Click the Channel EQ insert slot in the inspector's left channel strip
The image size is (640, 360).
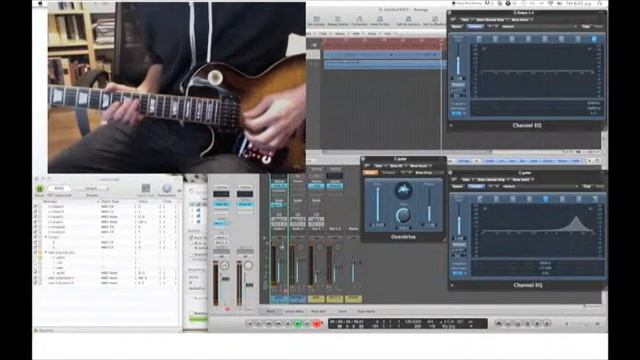(222, 204)
